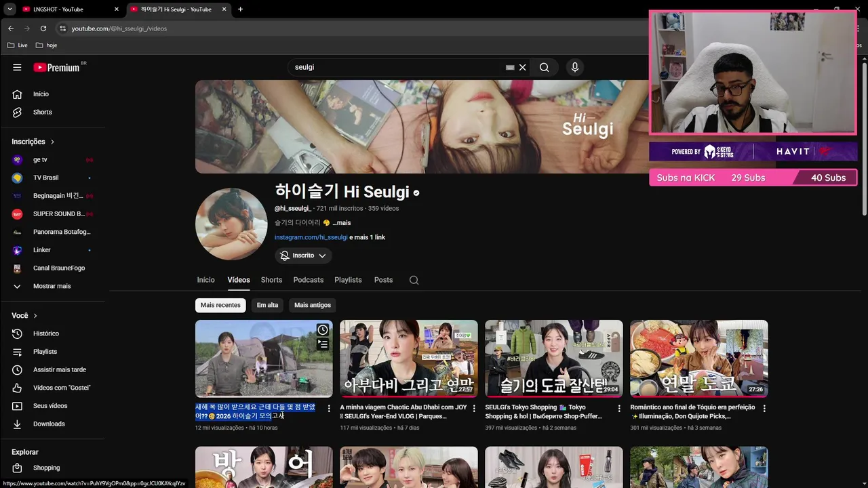Add first video to Watch Later clock icon

click(x=323, y=329)
